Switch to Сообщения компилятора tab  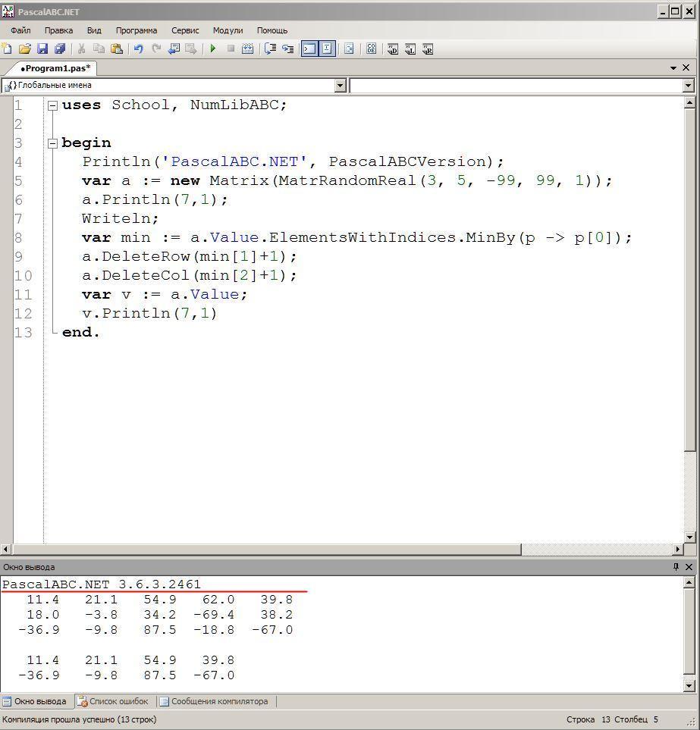click(214, 701)
